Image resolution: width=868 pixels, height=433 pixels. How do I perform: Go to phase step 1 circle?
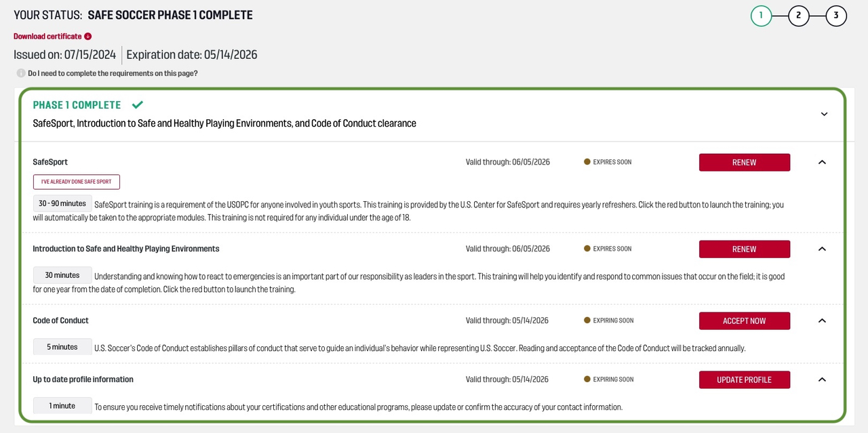(x=761, y=16)
